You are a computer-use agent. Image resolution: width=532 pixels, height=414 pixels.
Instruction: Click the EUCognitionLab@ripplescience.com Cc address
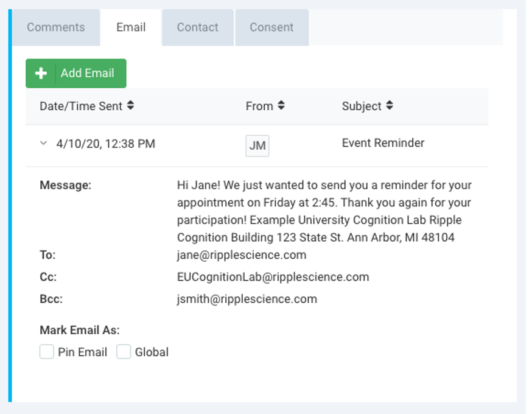pyautogui.click(x=273, y=277)
